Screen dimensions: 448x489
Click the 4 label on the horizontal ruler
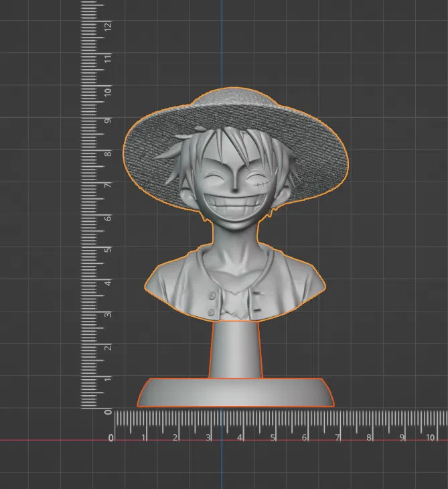(x=240, y=437)
